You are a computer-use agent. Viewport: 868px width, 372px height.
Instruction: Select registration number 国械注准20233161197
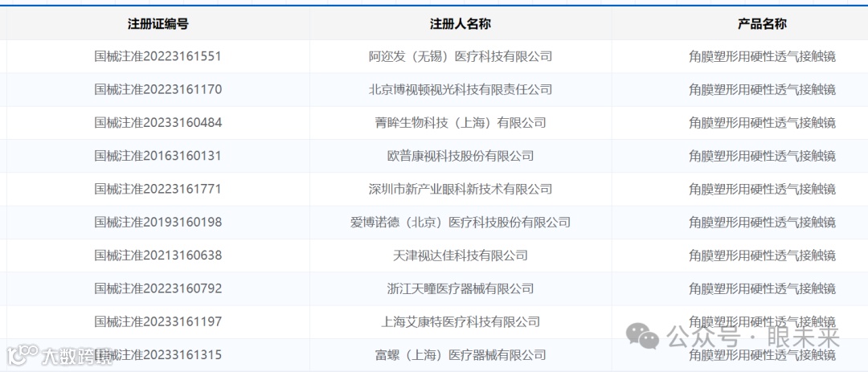(x=158, y=322)
